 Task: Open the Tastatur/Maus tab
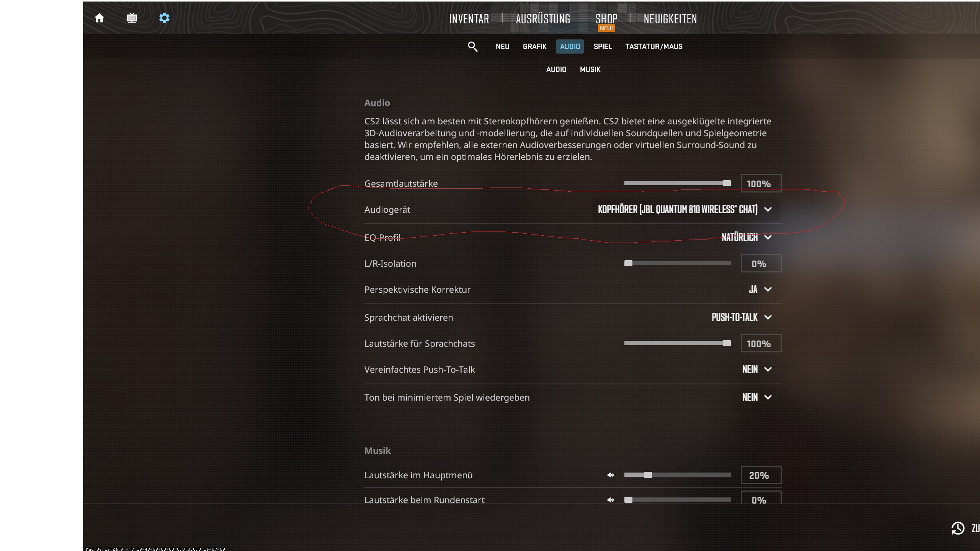click(653, 46)
